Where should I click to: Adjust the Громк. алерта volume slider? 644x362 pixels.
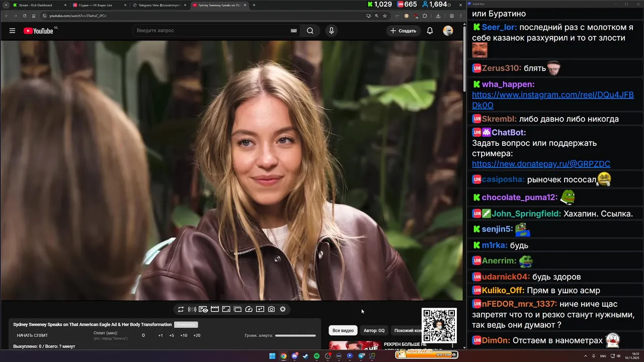click(295, 335)
